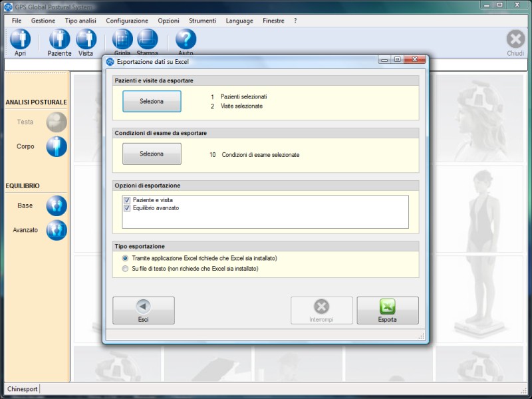This screenshot has height=399, width=532.
Task: Click Seleziona for Pazienti e visite
Action: click(x=152, y=101)
